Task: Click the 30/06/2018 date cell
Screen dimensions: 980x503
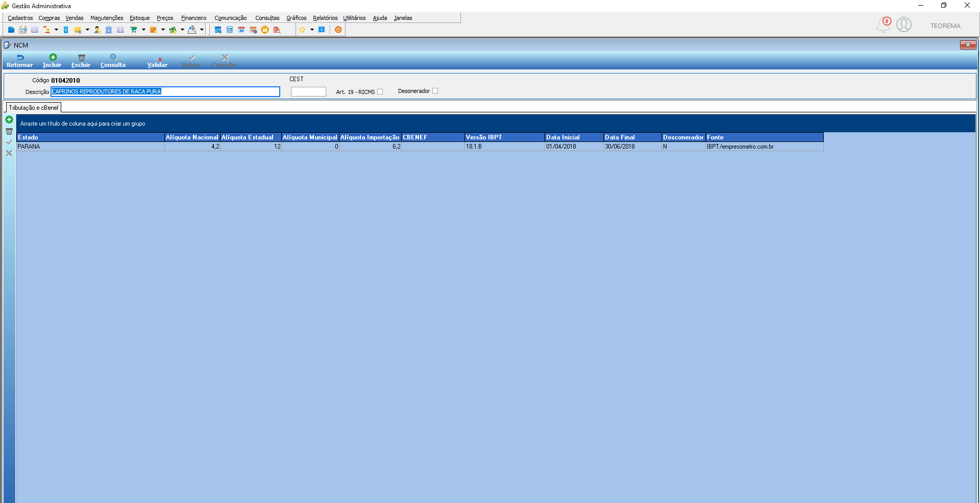Action: pos(632,147)
